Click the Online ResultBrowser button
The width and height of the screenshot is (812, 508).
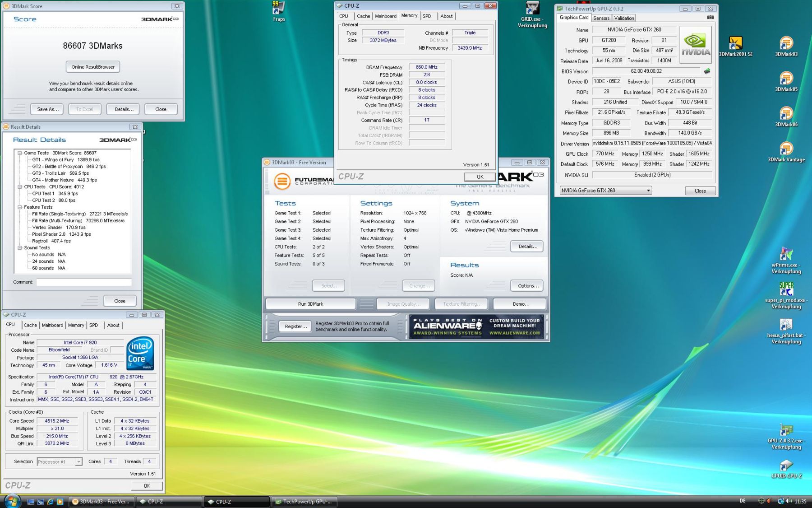pyautogui.click(x=93, y=67)
